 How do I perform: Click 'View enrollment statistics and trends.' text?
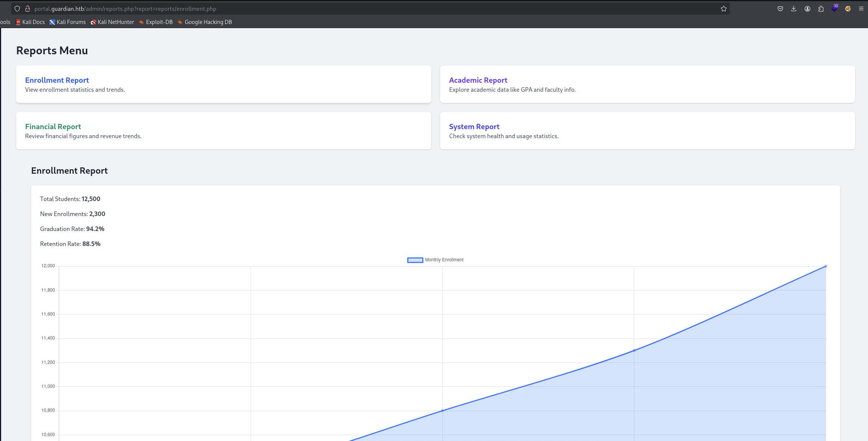tap(75, 89)
